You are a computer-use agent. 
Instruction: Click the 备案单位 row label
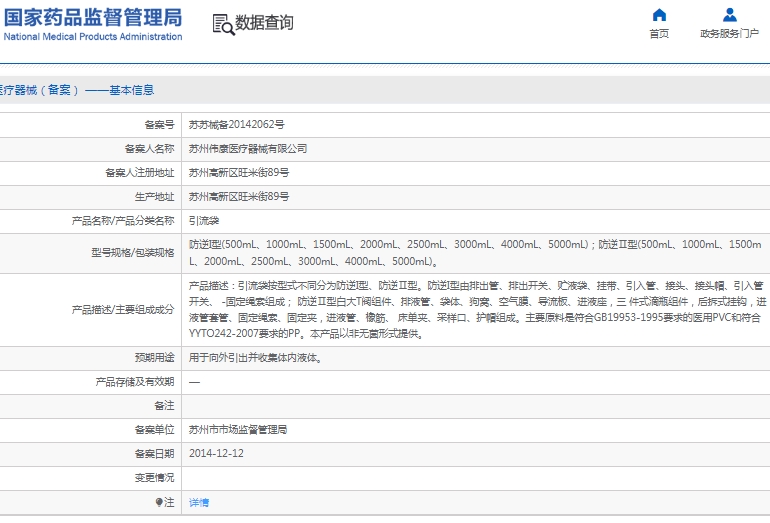coord(155,430)
